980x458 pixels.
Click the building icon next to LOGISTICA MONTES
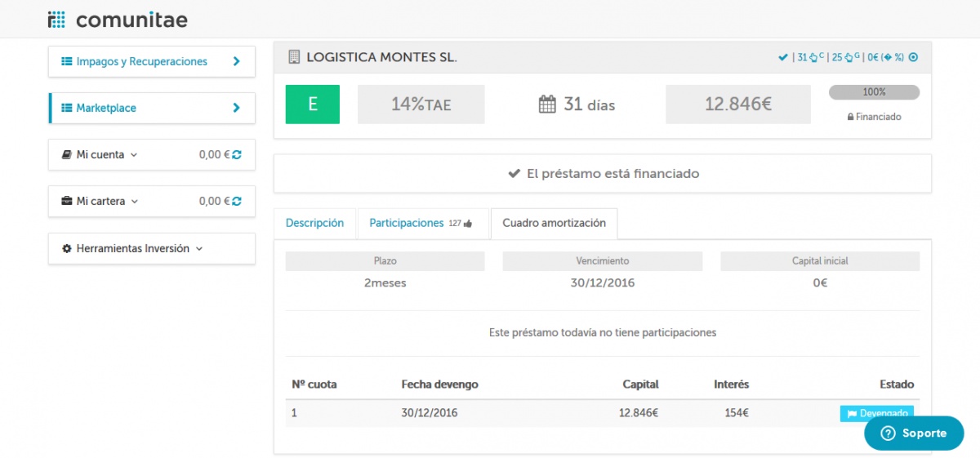[x=294, y=57]
